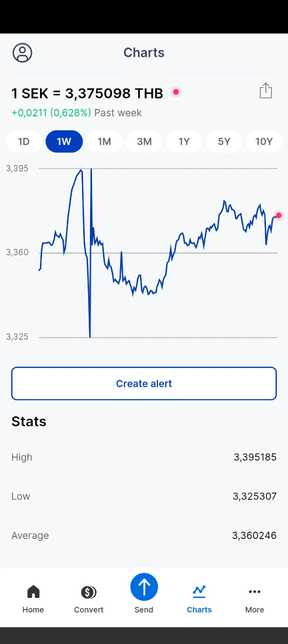Tap the High stat row value

click(255, 457)
